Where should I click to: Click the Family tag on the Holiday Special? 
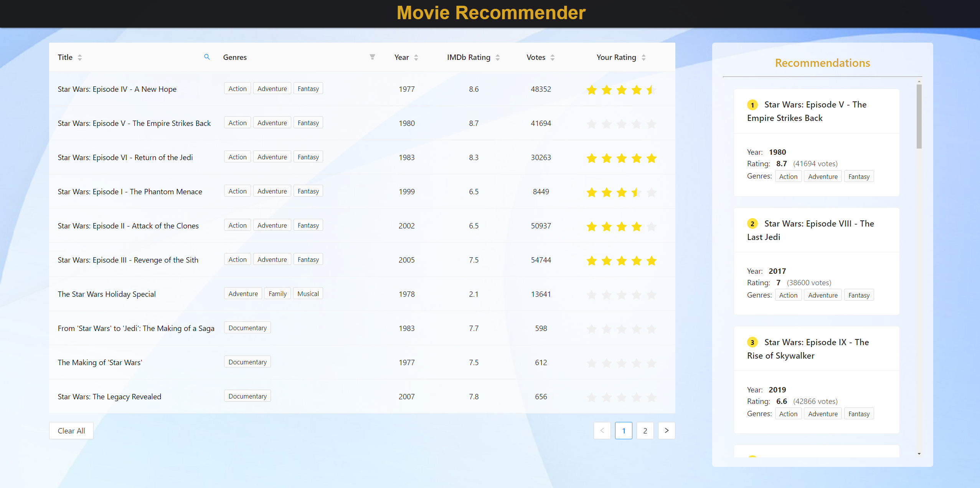tap(277, 293)
